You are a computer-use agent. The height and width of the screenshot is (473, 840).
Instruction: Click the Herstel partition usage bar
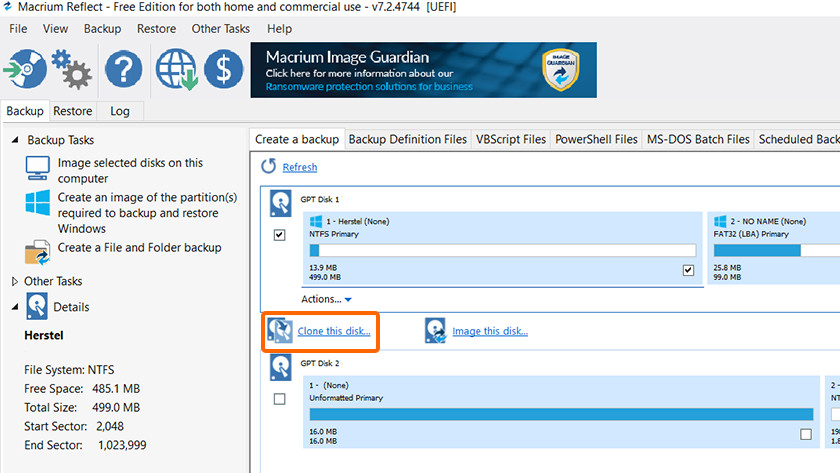502,250
